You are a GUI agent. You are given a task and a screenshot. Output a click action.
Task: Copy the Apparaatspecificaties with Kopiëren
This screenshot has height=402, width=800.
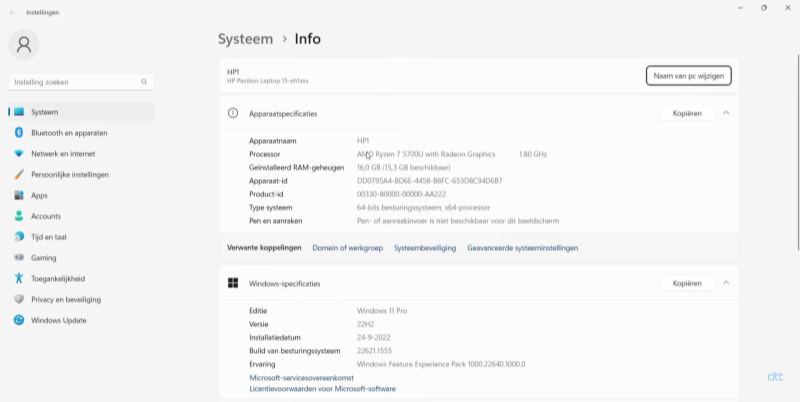coord(687,113)
